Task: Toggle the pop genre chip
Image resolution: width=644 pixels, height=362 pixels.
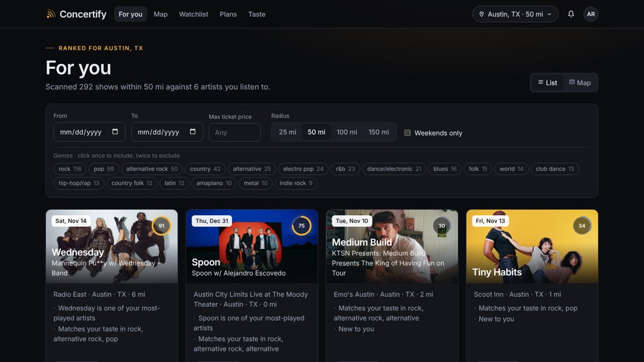Action: 104,169
